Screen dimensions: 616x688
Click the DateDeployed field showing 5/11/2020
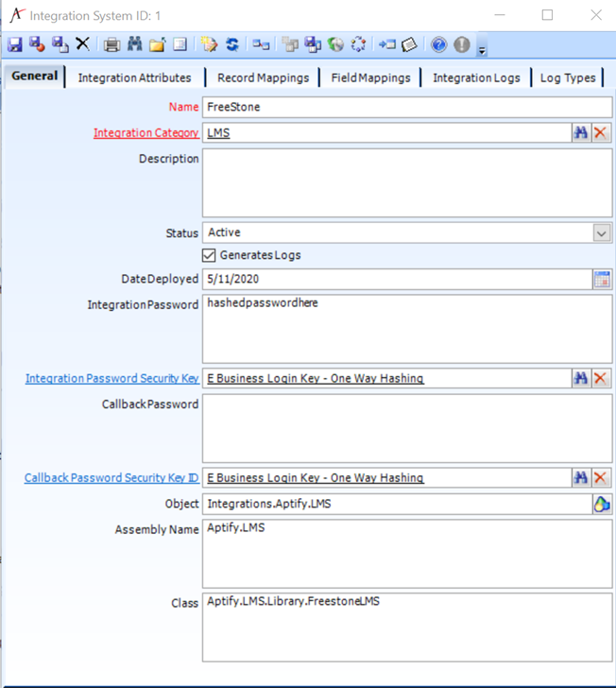coord(398,279)
